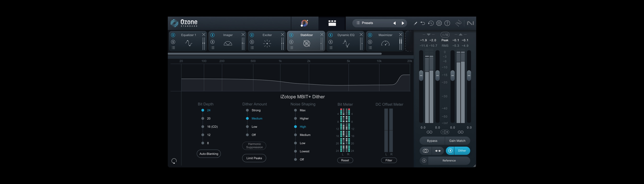Toggle Exciter module power
Screen dimensions: 644x184
(x=252, y=35)
